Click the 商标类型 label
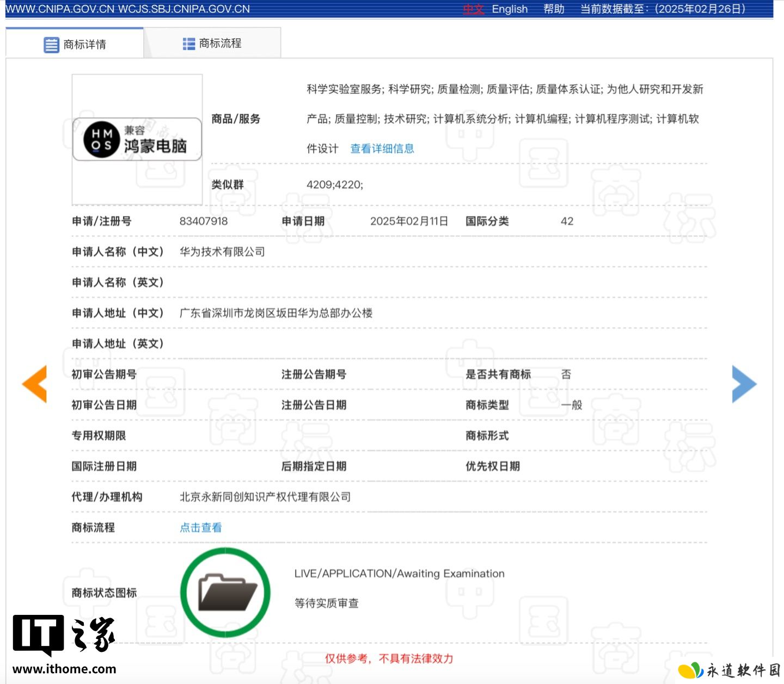This screenshot has height=684, width=784. pos(487,405)
